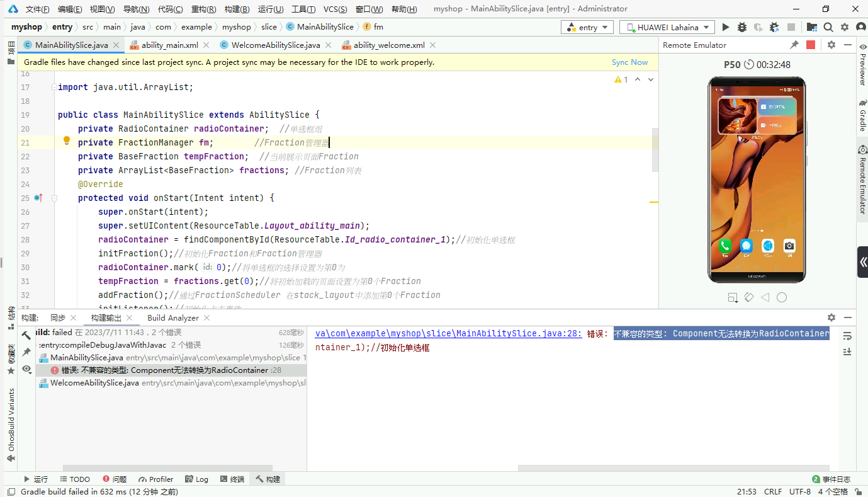Click the hammer rebuild icon in build panel
This screenshot has height=497, width=868.
click(26, 335)
